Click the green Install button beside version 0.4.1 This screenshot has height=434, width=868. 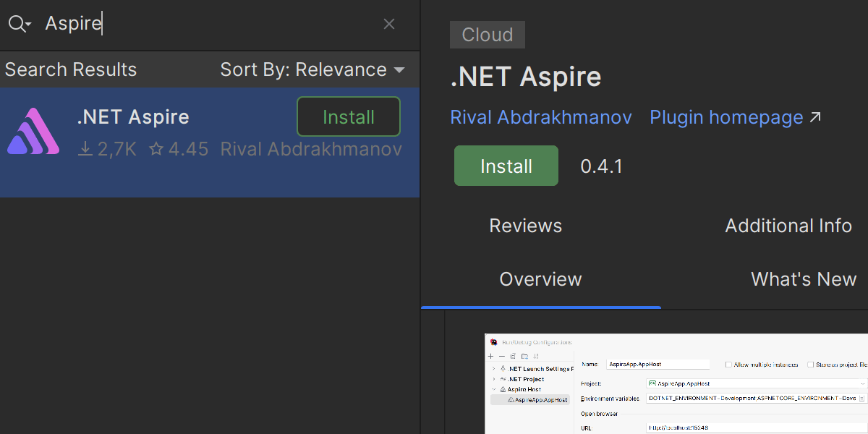pyautogui.click(x=506, y=166)
